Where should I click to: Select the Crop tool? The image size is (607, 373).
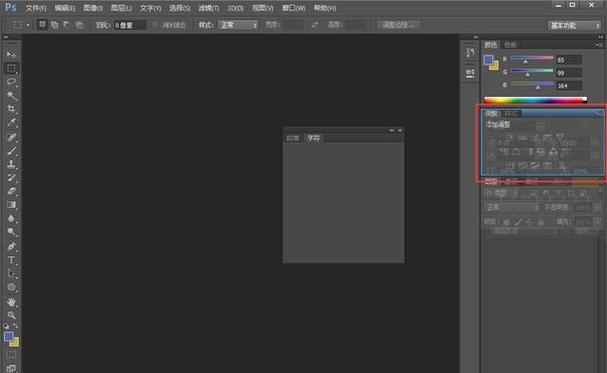[11, 109]
